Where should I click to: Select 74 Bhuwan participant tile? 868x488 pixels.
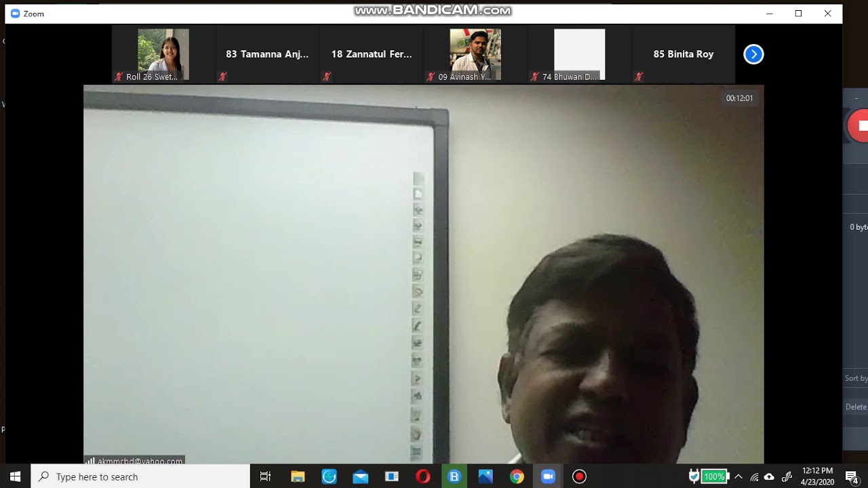click(x=580, y=54)
